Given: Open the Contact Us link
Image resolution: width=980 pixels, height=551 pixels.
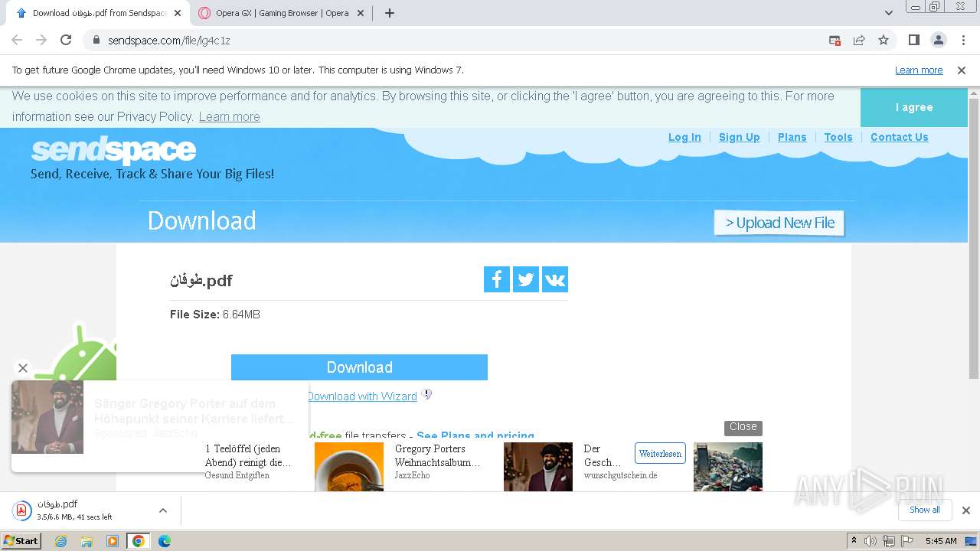Looking at the screenshot, I should pos(899,137).
